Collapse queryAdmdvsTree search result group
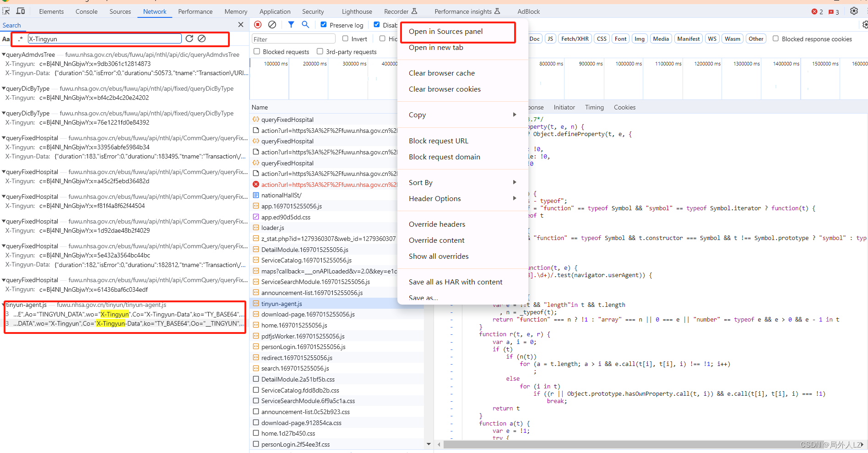Image resolution: width=868 pixels, height=453 pixels. pos(4,55)
